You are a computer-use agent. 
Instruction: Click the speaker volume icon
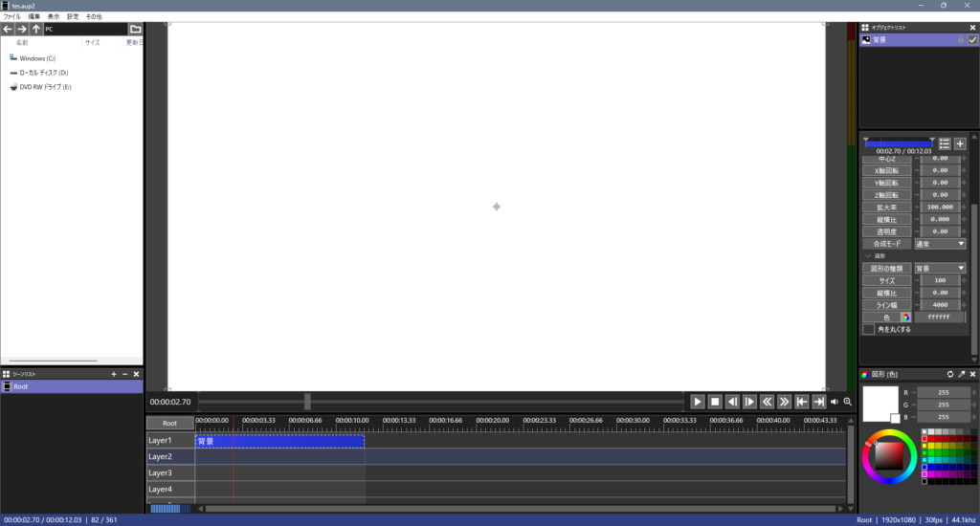834,402
